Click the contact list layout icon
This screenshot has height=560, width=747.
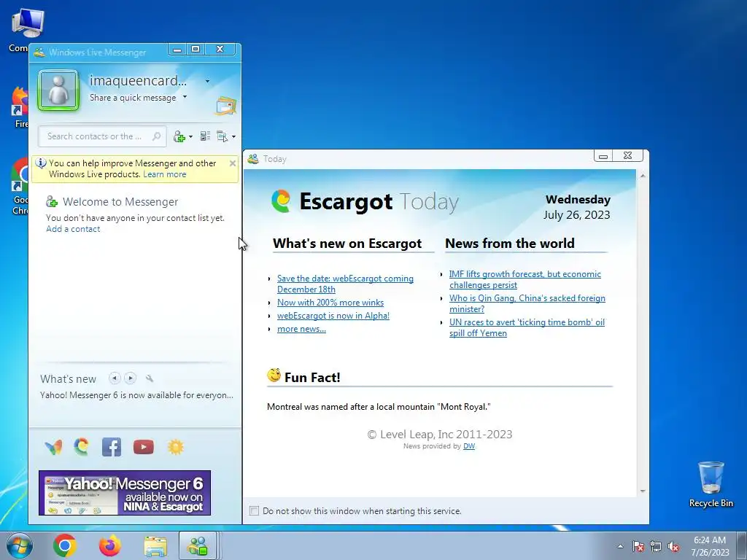click(205, 136)
